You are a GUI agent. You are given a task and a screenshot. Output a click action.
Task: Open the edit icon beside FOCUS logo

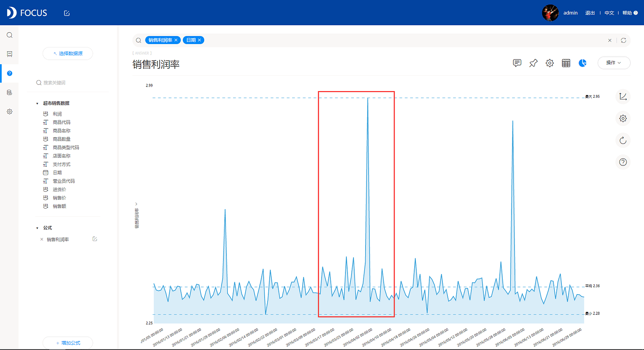coord(67,13)
